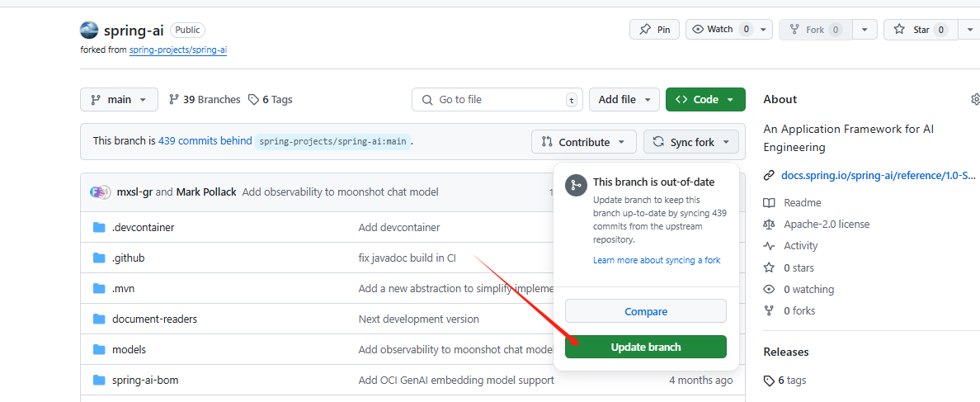Open Mark Pollack author link
The image size is (980, 402).
(206, 192)
